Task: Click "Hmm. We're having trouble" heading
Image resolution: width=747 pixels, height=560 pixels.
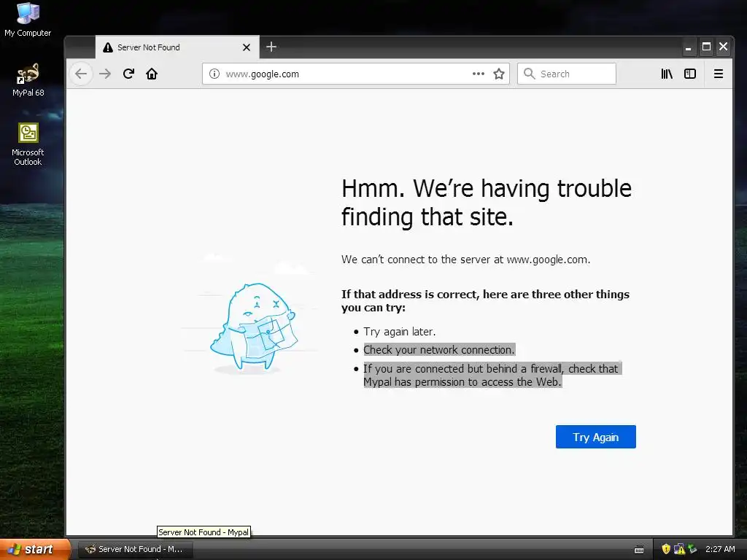Action: (x=487, y=189)
